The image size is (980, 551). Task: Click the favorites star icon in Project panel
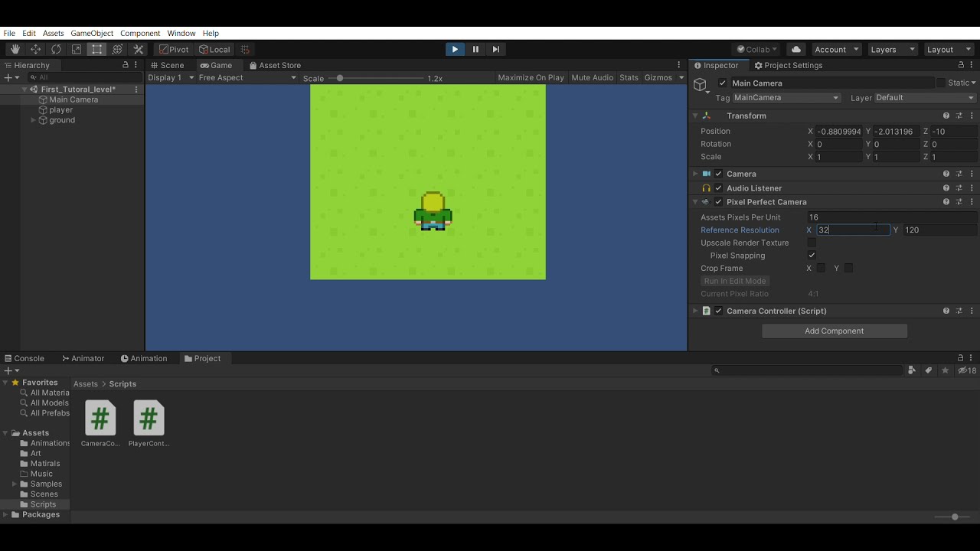pos(945,370)
